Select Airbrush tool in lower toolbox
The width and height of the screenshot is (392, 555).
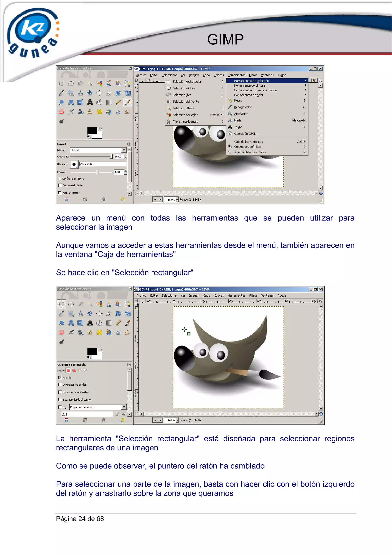coord(71,333)
